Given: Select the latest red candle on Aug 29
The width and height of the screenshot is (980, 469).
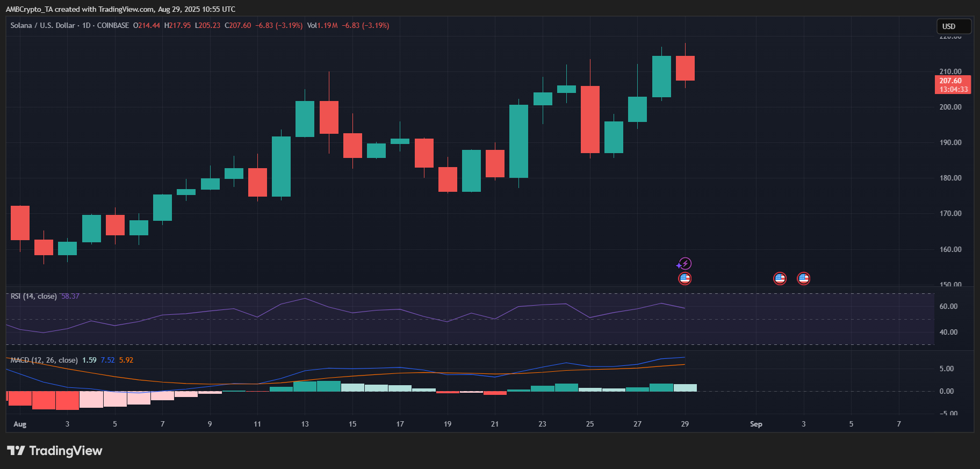Looking at the screenshot, I should click(685, 68).
